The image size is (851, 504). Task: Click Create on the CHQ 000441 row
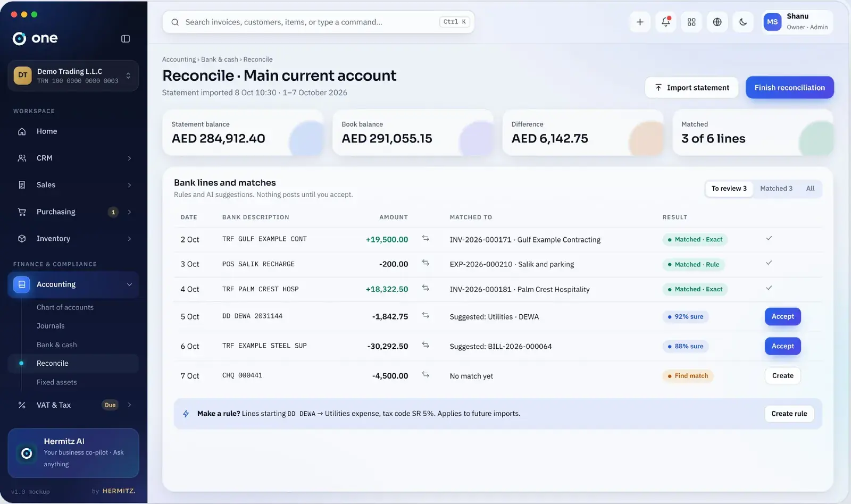(x=782, y=376)
